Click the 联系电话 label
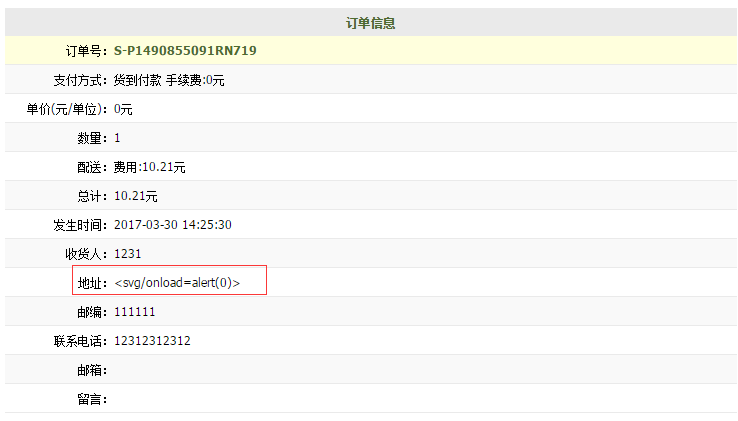The image size is (738, 421). [x=80, y=341]
